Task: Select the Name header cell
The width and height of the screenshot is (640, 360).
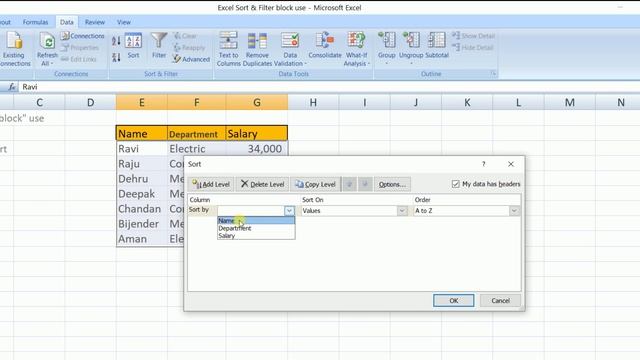Action: 142,133
